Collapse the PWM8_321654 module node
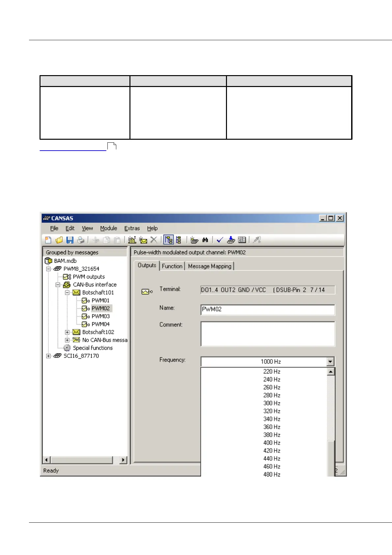 click(x=48, y=269)
